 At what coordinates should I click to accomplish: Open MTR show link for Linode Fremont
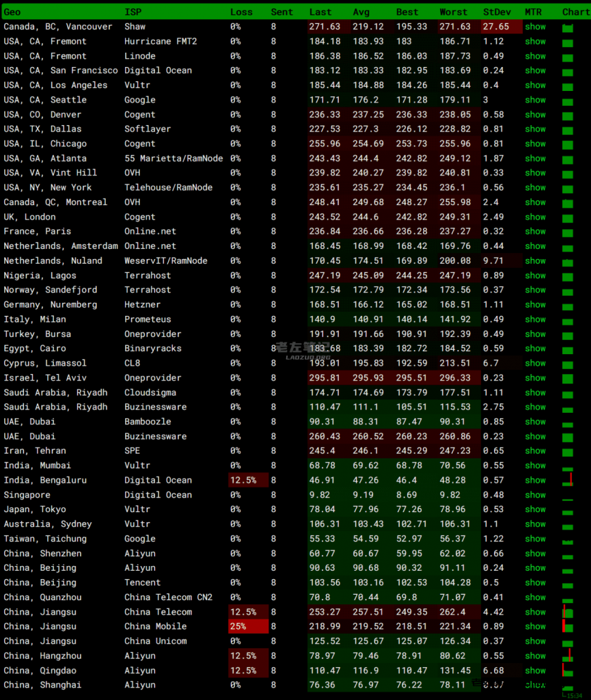coord(535,56)
